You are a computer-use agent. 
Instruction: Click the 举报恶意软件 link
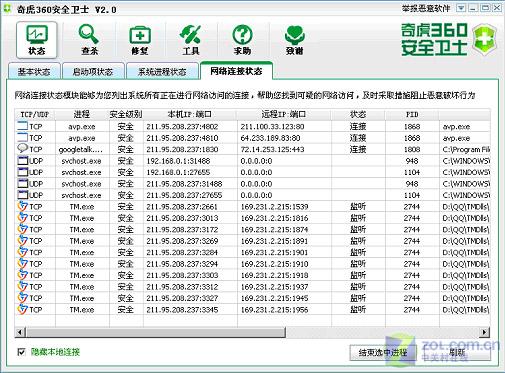pos(426,8)
